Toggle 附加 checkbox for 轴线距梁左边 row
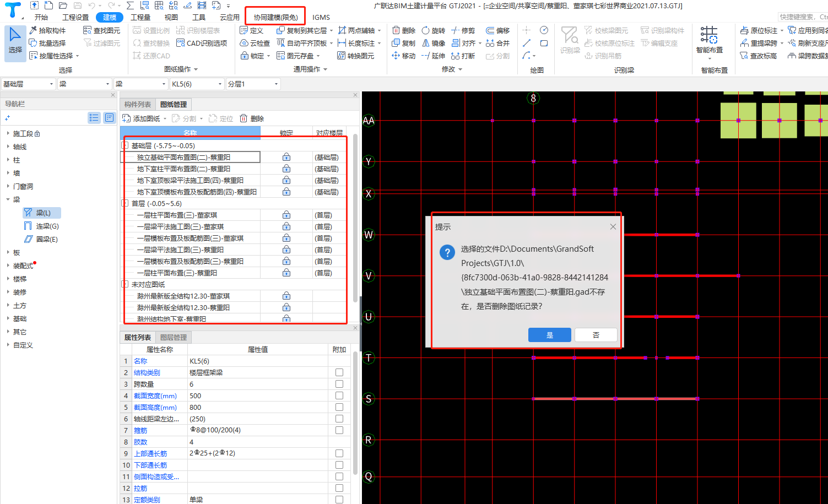 [x=339, y=419]
